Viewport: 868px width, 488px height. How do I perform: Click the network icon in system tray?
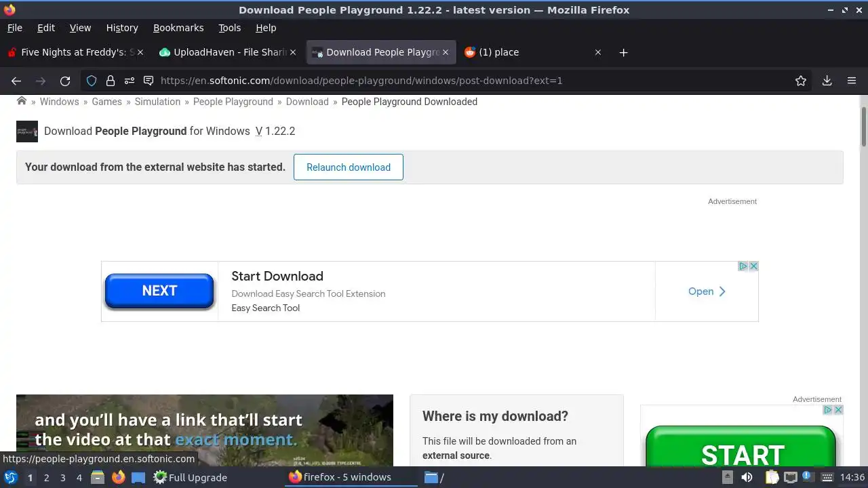[790, 477]
